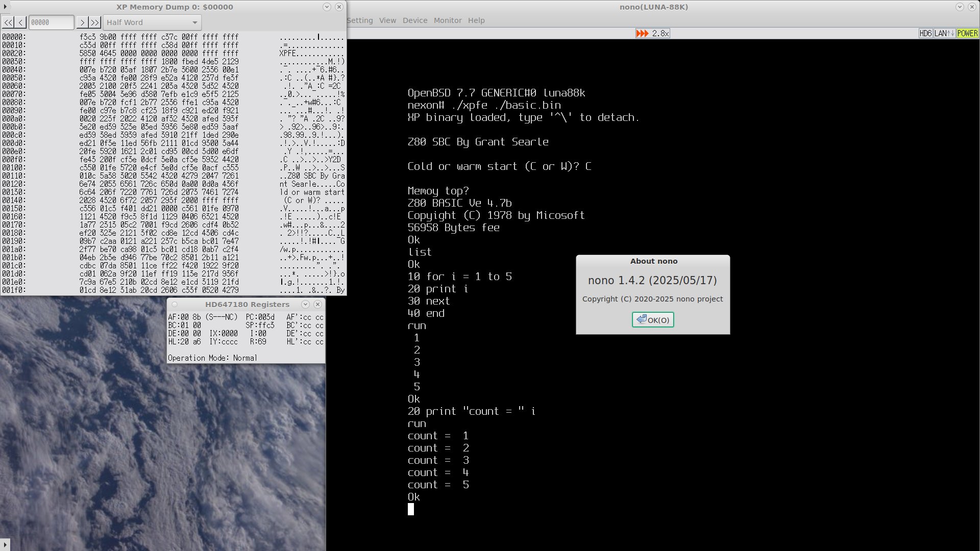The image size is (980, 551).
Task: Collapse the HD647180 Registers window
Action: click(305, 305)
